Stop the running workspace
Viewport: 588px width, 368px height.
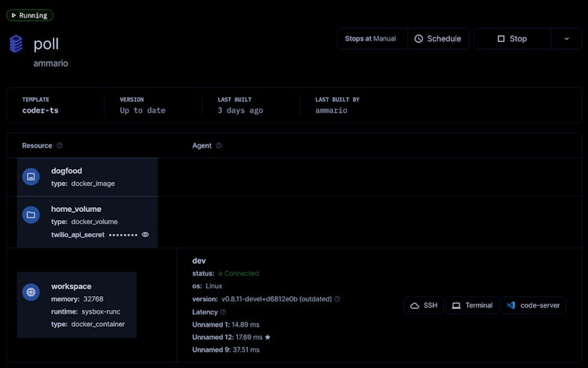click(x=511, y=39)
